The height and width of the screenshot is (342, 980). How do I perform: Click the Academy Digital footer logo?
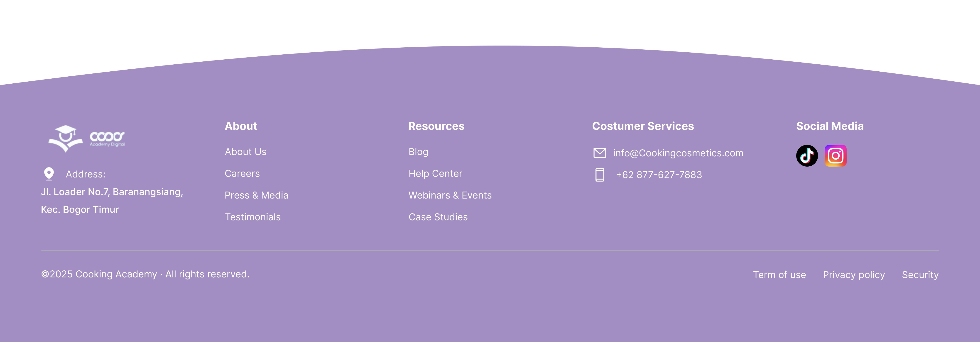coord(87,139)
